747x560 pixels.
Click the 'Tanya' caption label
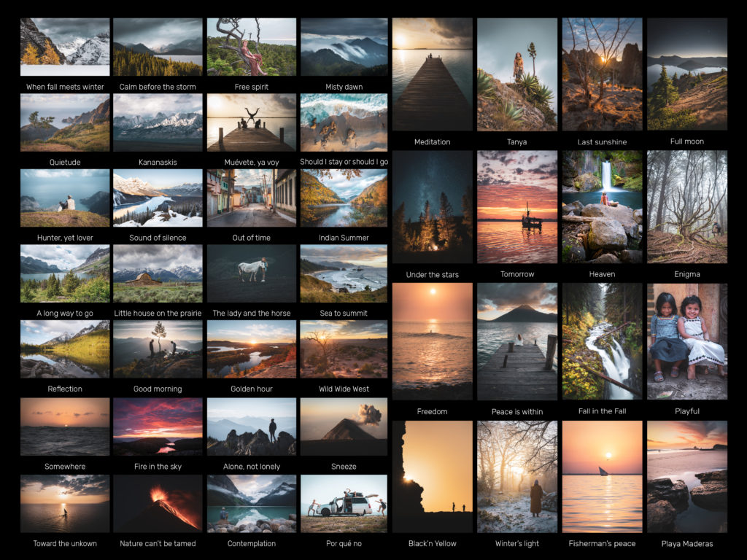pyautogui.click(x=517, y=142)
